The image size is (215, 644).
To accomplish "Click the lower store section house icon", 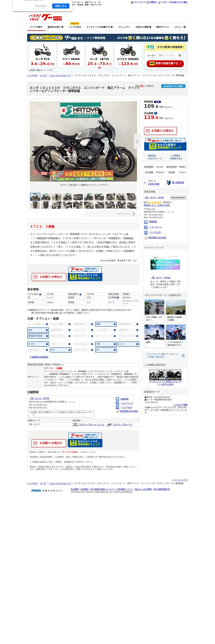I will 117,399.
